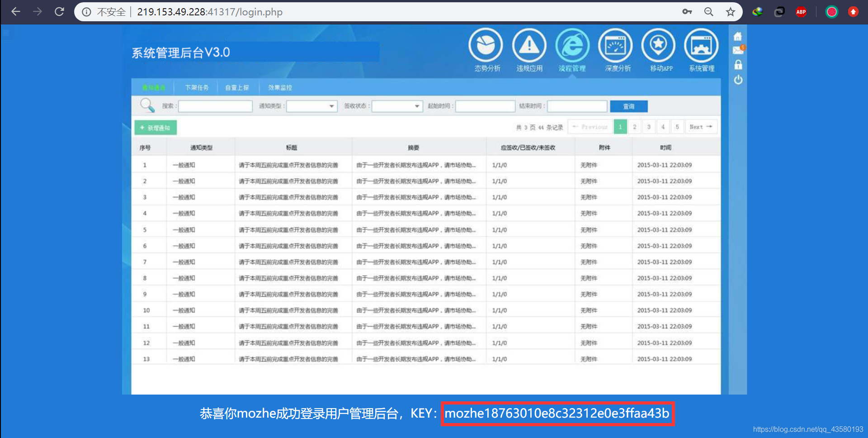Click the 附件 column header
Screen dimensions: 868x438
click(604, 148)
